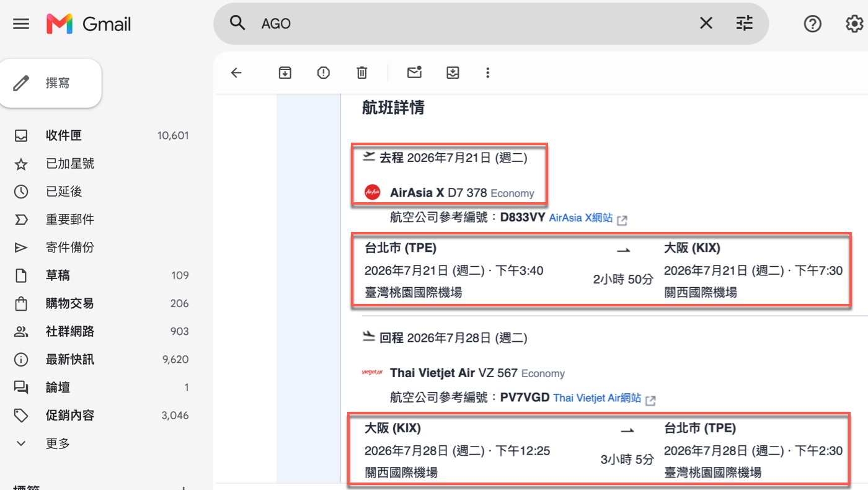Click the Gmail logo

point(89,24)
